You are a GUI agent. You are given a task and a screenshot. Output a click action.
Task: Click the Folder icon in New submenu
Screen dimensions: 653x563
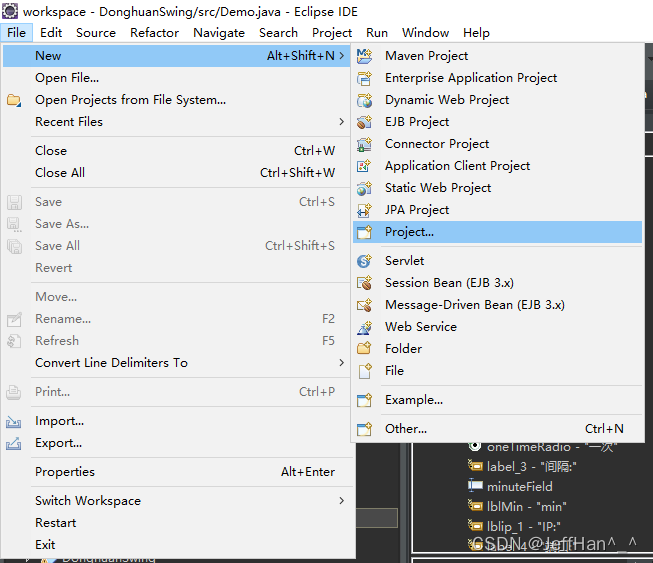coord(365,349)
